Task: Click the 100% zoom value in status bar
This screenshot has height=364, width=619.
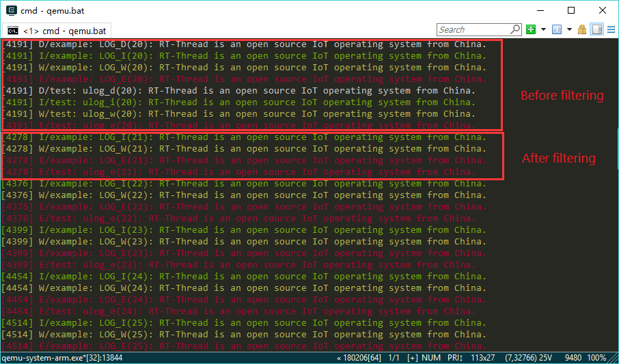Action: coord(596,358)
